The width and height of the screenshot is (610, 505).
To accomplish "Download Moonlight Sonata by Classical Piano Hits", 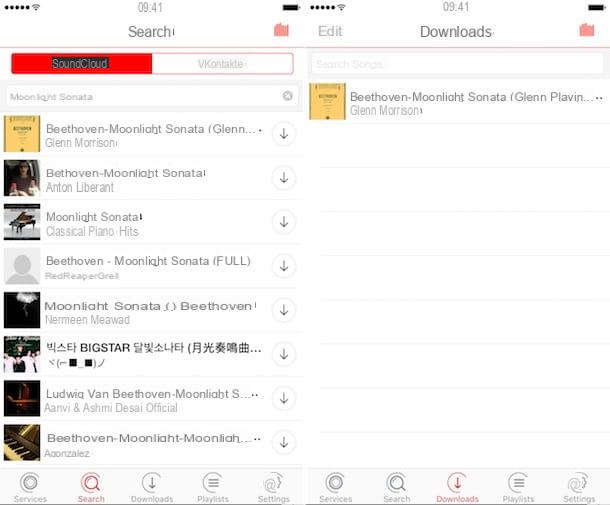I will (x=284, y=222).
